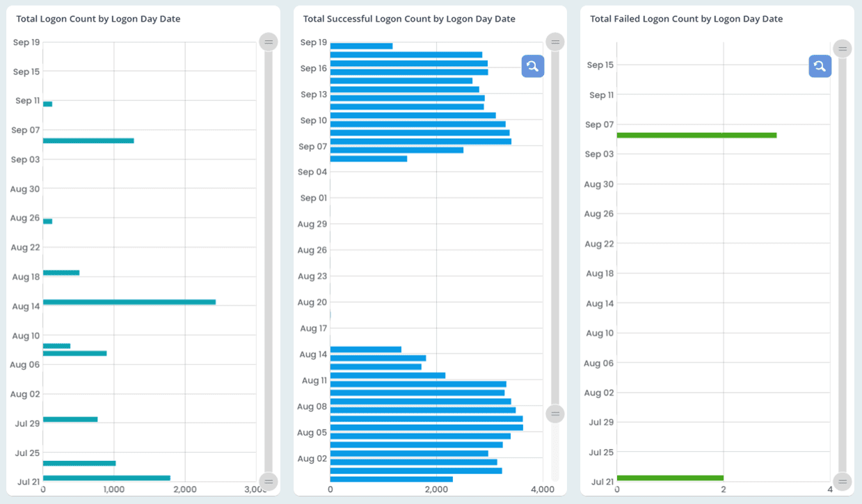The width and height of the screenshot is (862, 504).
Task: Click top scroll handle of Successful Logon chart
Action: tap(555, 42)
